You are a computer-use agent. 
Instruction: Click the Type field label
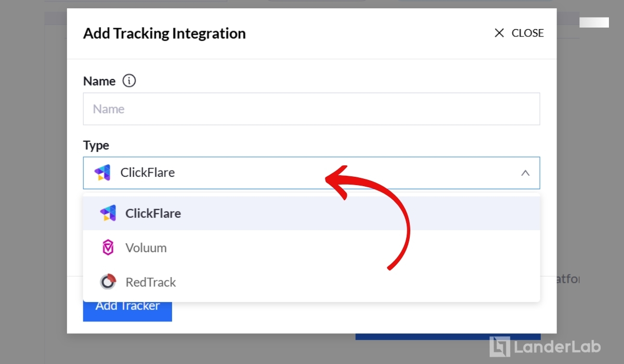(x=96, y=146)
